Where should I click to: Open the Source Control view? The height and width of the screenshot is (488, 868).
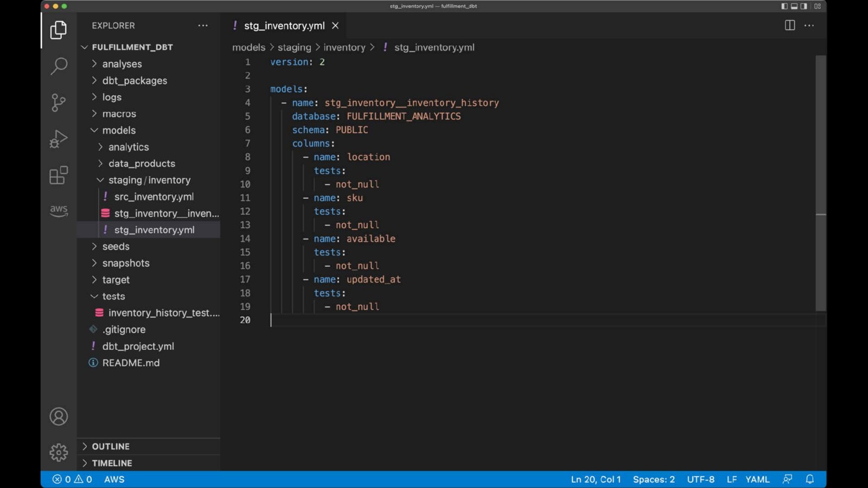pyautogui.click(x=59, y=102)
